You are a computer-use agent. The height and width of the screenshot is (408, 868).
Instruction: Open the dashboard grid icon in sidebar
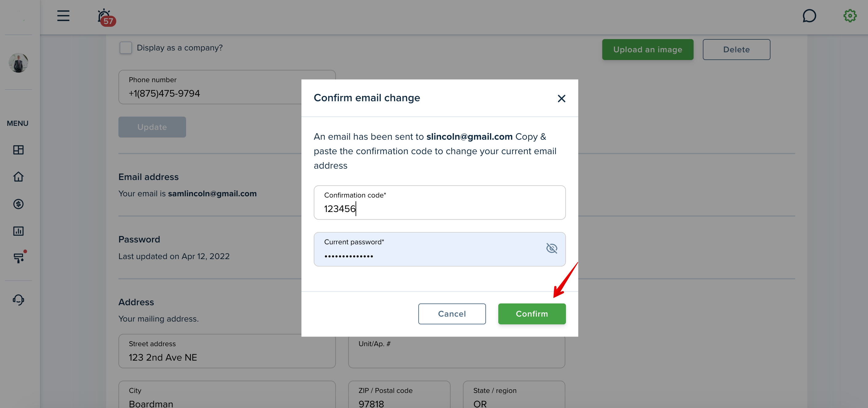point(18,150)
